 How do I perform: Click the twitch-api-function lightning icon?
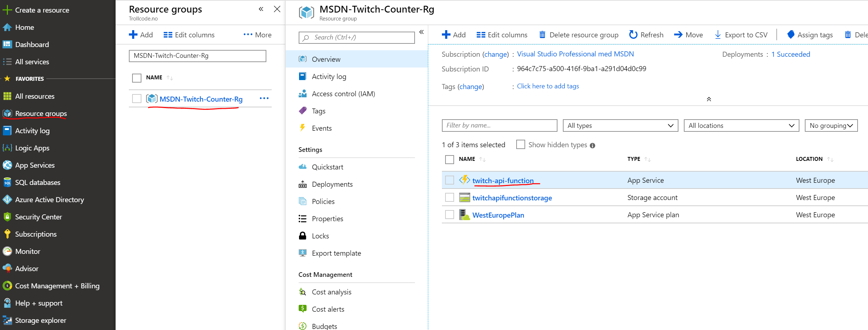pos(465,180)
